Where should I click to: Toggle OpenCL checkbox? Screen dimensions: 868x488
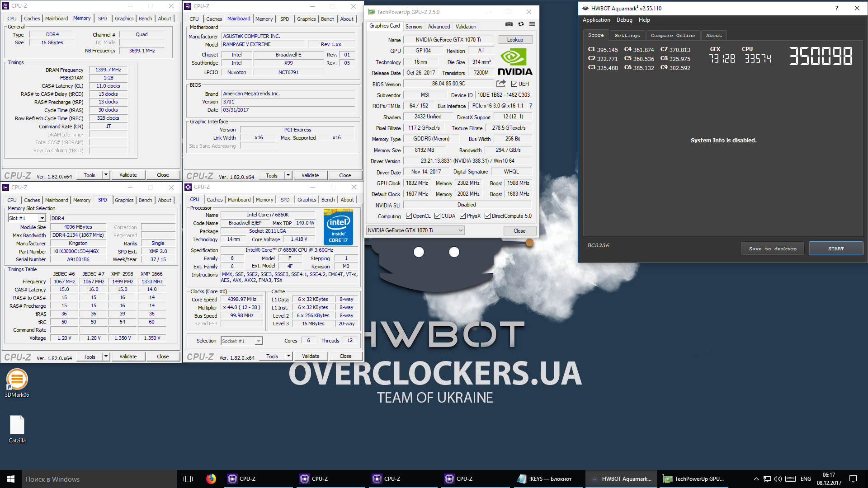[x=409, y=216]
